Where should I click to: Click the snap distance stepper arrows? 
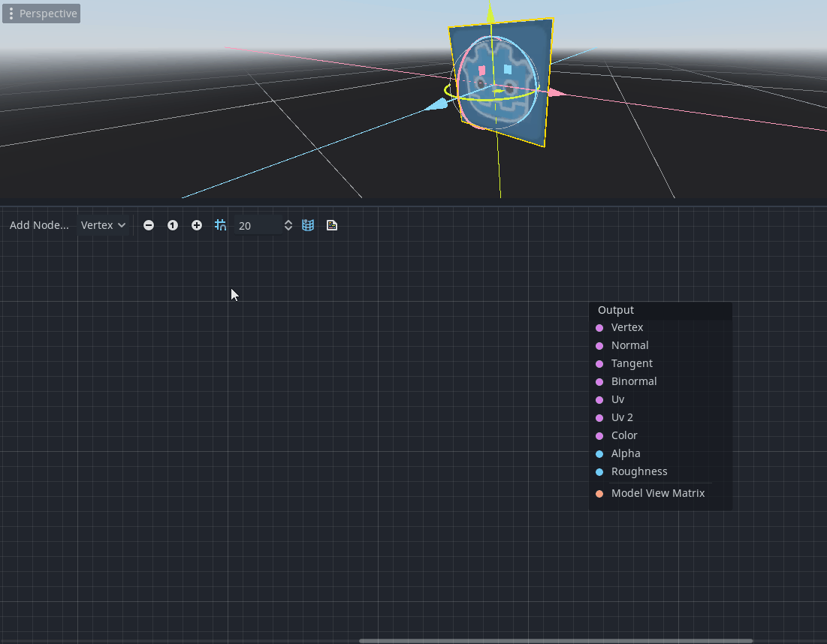[288, 225]
